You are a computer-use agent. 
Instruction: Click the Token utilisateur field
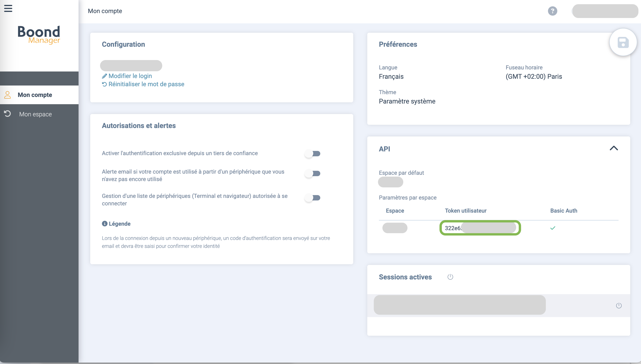pos(479,228)
